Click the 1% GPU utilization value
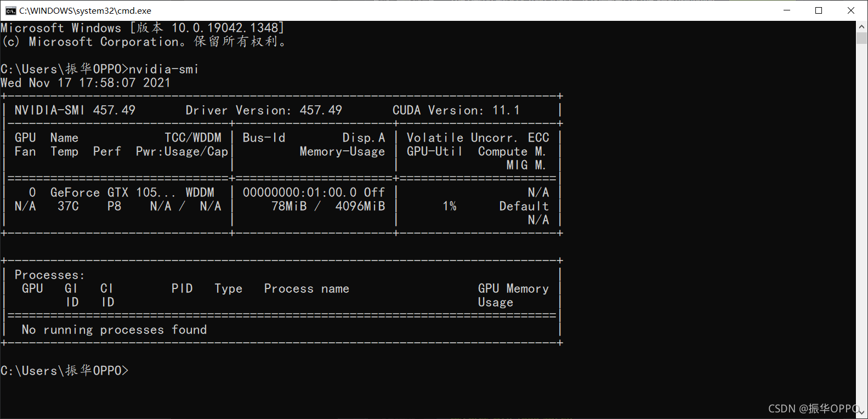This screenshot has width=868, height=419. (450, 206)
